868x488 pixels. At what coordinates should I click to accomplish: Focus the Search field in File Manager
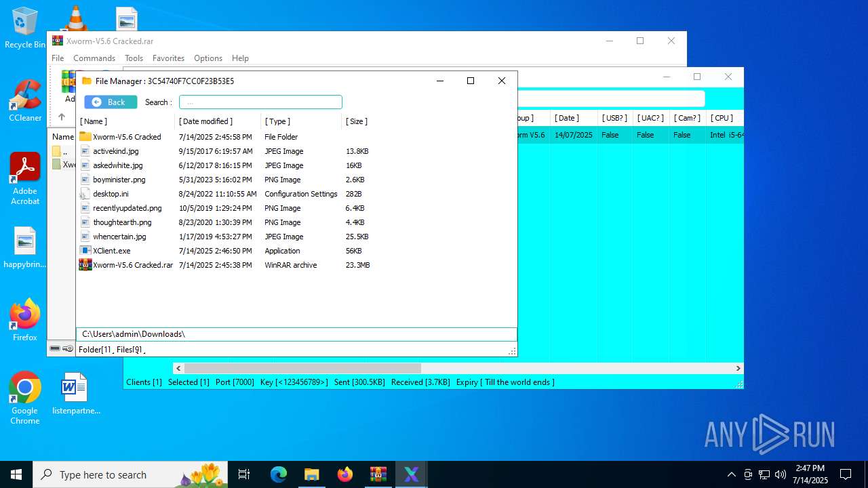pos(260,102)
